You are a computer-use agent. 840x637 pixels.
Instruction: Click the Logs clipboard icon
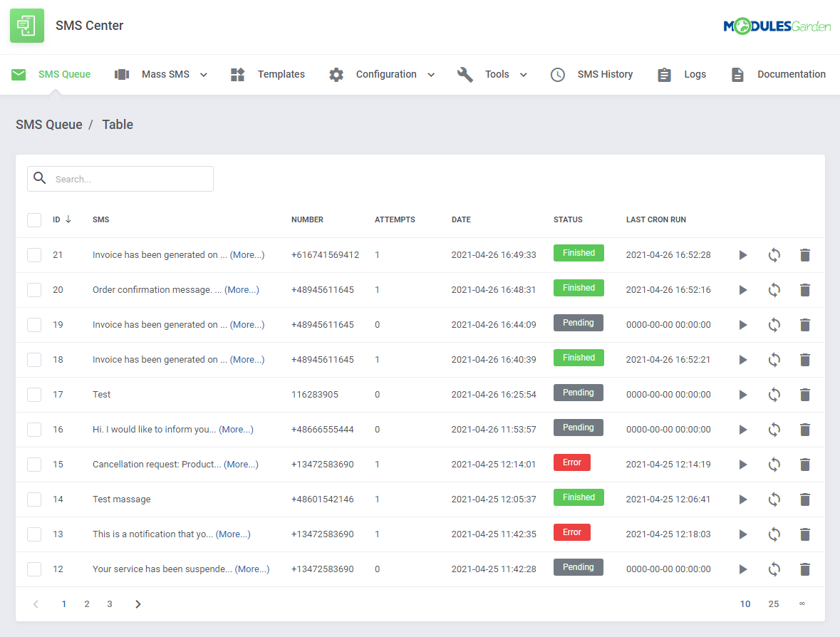click(664, 73)
